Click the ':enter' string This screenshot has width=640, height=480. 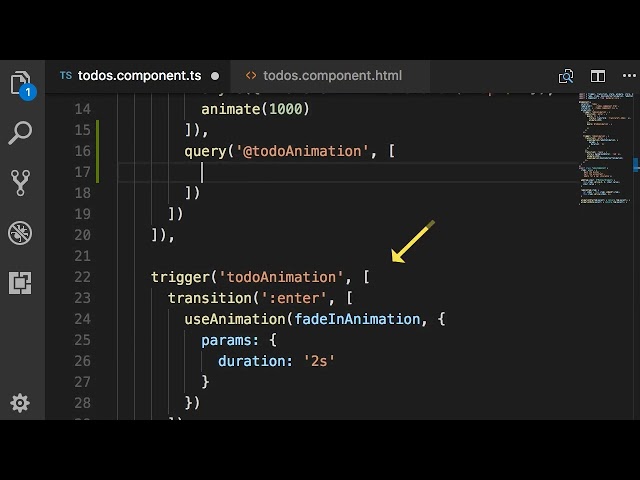click(294, 298)
